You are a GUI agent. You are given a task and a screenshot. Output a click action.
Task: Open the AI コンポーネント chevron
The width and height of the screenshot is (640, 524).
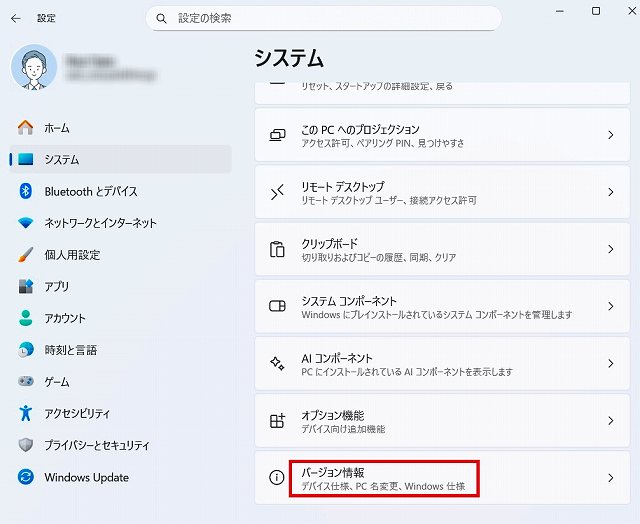coord(610,364)
